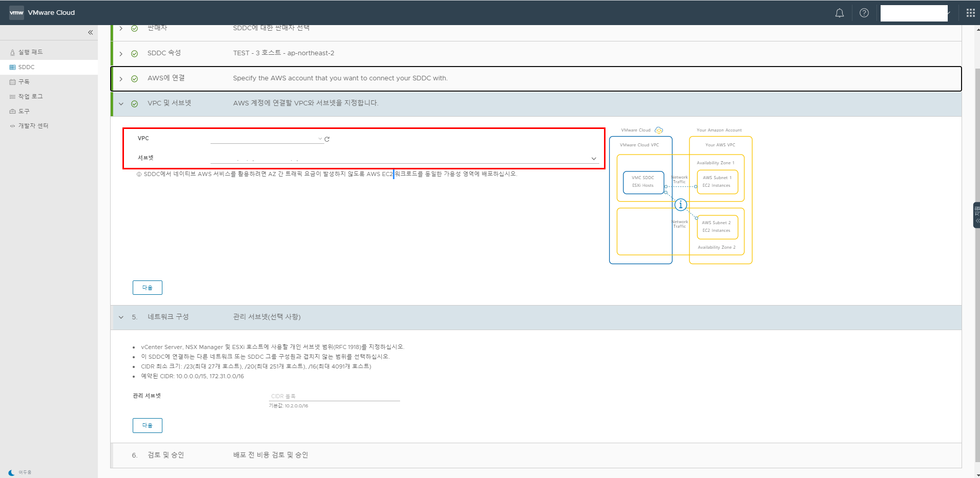Image resolution: width=980 pixels, height=478 pixels.
Task: Click the AWS Subnet 2 box in diagram
Action: (717, 227)
